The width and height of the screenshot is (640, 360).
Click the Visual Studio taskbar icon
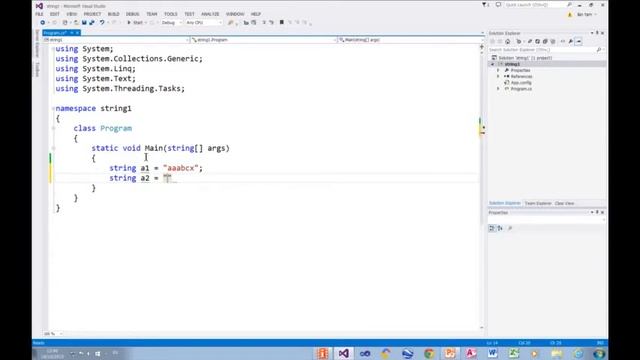[x=343, y=353]
